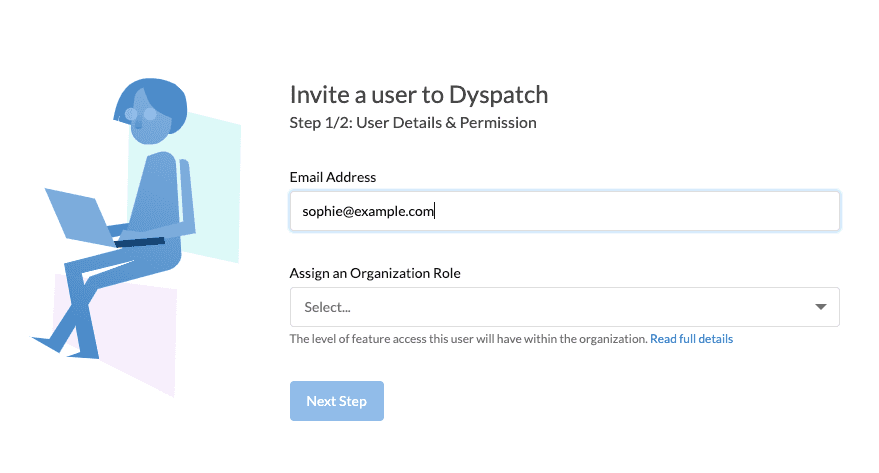This screenshot has height=473, width=879.
Task: Open the Assign an Organization Role dropdown
Action: (x=565, y=307)
